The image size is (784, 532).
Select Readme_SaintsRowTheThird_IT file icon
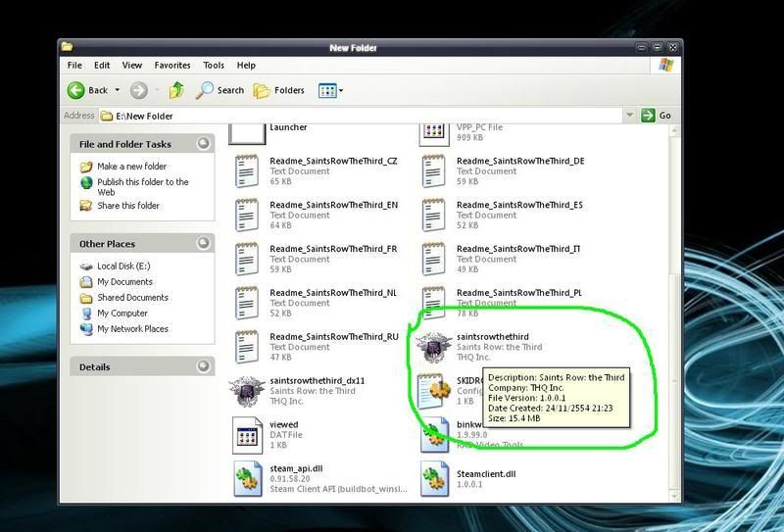[434, 259]
